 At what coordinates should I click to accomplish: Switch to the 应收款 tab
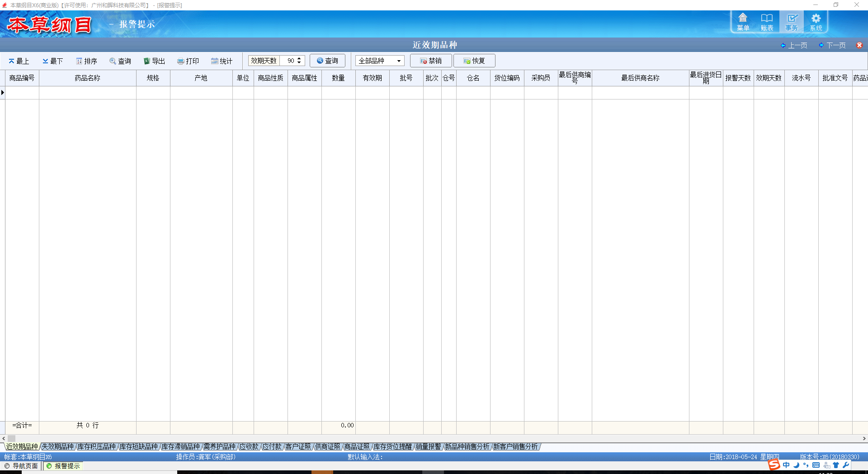(x=249, y=447)
